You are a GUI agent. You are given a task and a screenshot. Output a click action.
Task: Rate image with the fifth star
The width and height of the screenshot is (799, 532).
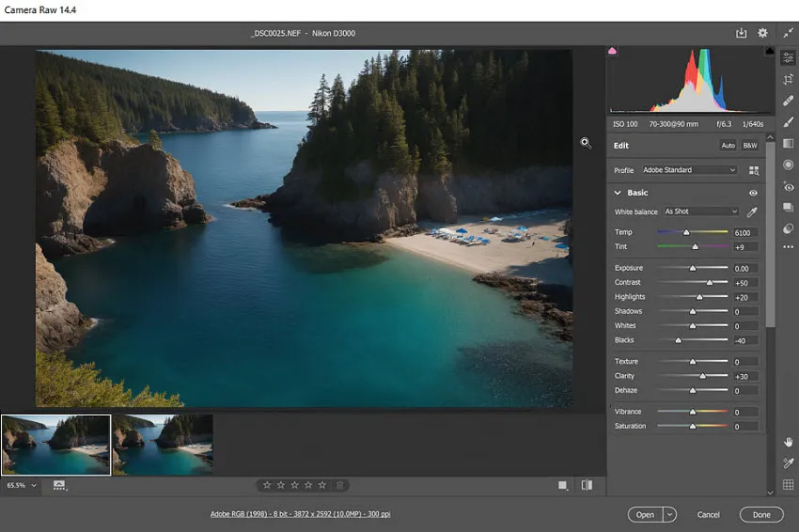tap(322, 485)
